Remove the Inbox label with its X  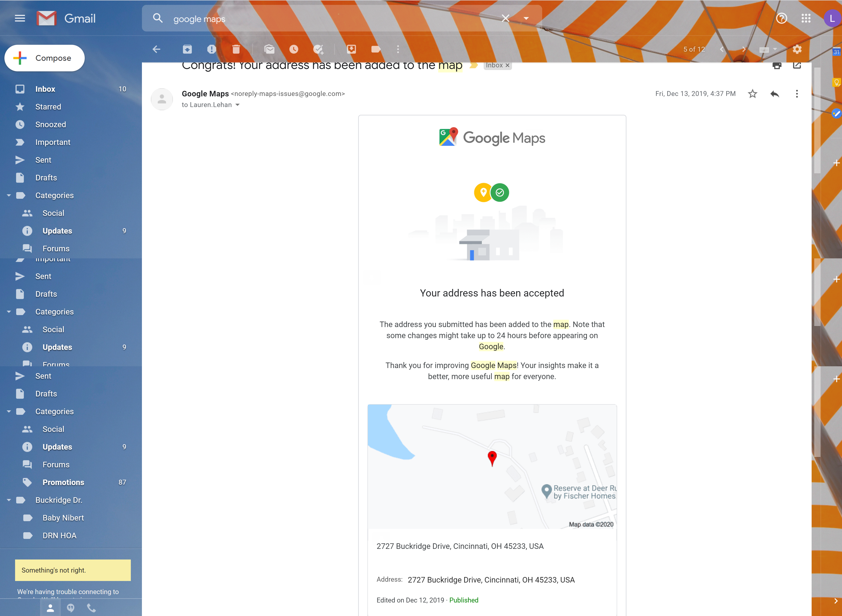(507, 66)
